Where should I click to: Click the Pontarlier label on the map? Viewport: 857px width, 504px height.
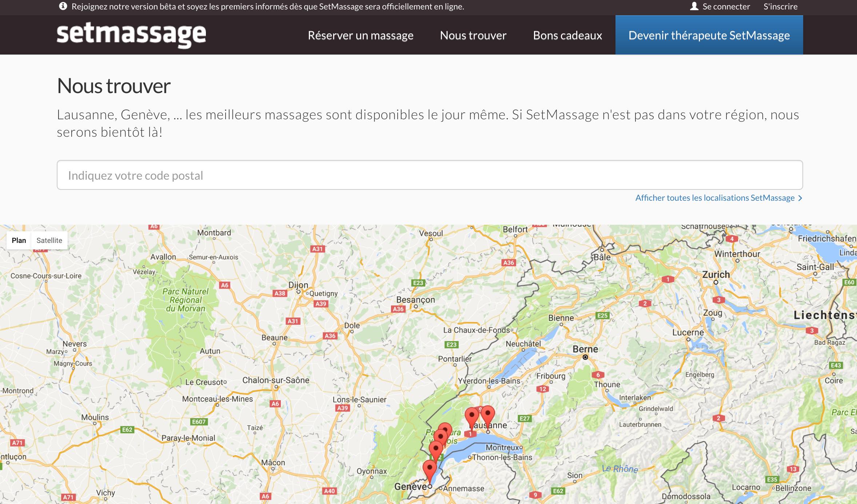click(455, 359)
